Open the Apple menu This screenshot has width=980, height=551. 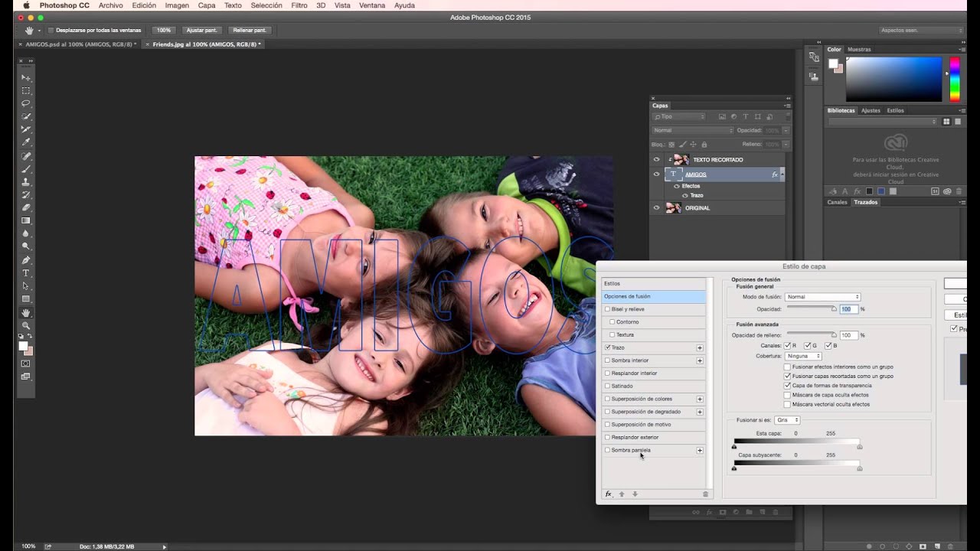pos(26,5)
